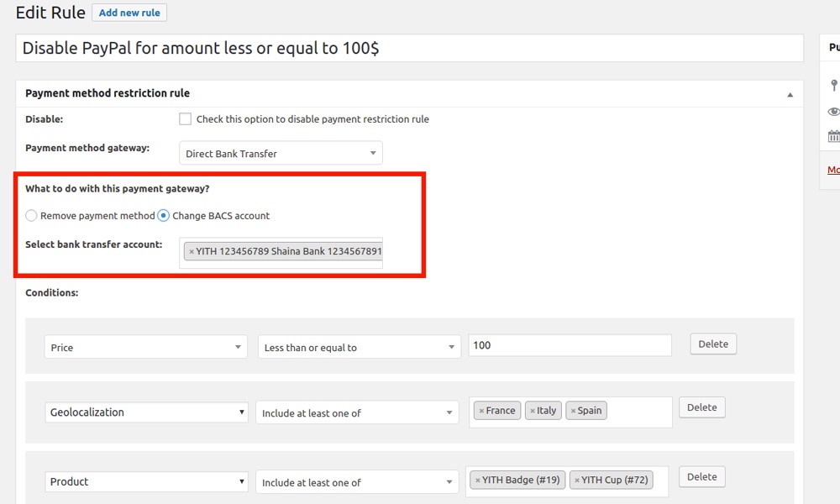Remove the selected Shaina Bank account tag

[192, 251]
